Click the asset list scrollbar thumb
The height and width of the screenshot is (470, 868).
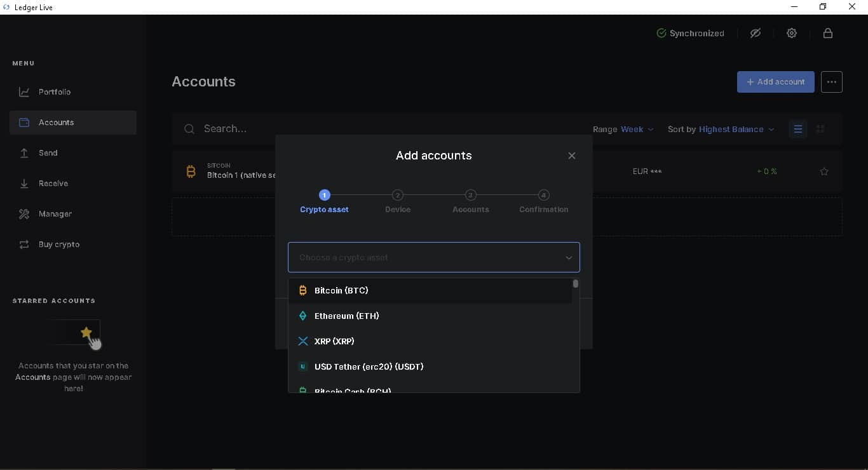(576, 284)
